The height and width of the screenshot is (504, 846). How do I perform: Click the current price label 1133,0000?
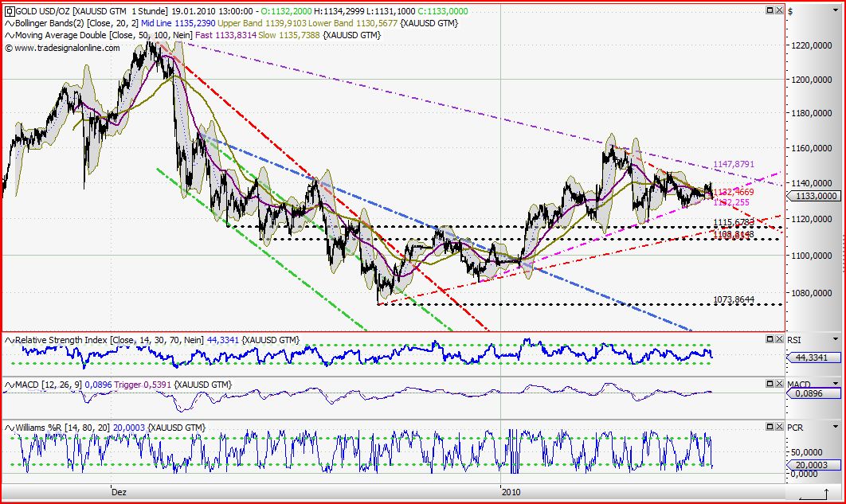click(817, 195)
